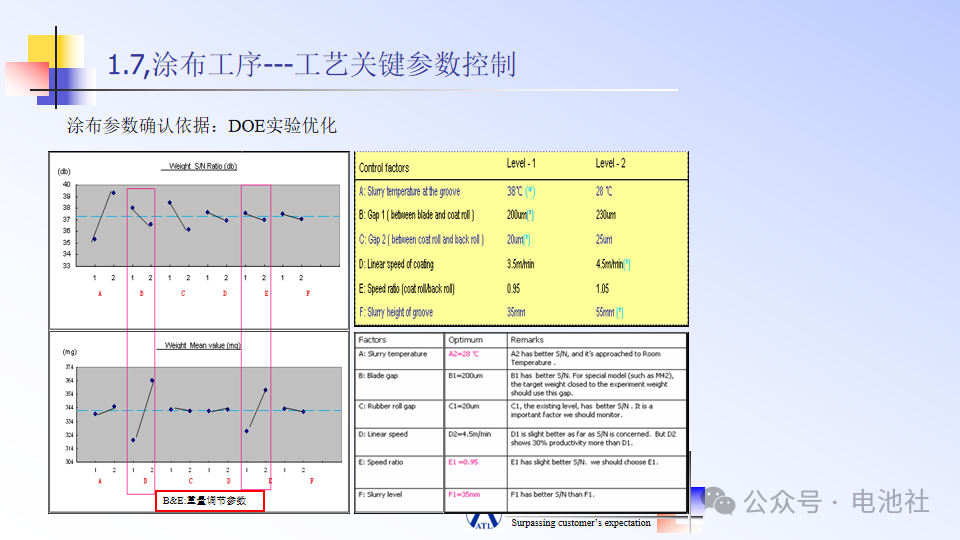Select the "230um" Level-2 value
Image resolution: width=960 pixels, height=540 pixels.
[606, 215]
